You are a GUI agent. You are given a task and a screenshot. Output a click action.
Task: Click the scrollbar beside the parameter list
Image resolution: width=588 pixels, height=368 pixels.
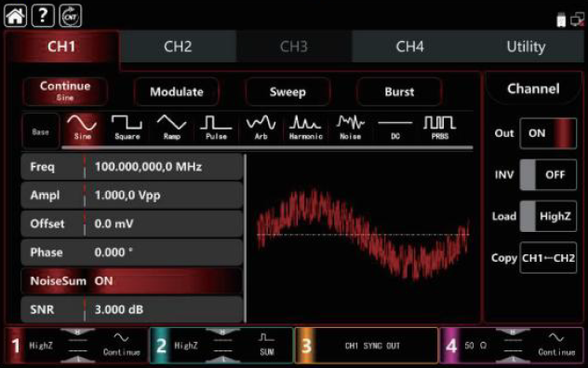coord(246,239)
